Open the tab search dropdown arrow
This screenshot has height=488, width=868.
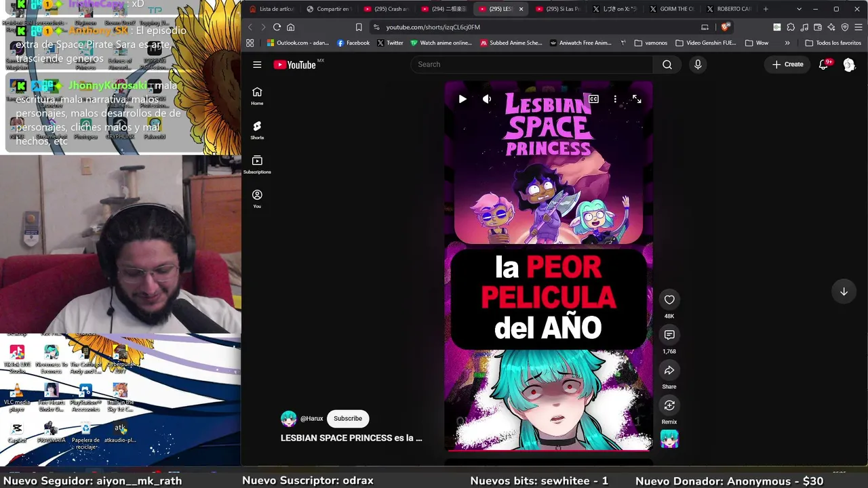tap(799, 9)
